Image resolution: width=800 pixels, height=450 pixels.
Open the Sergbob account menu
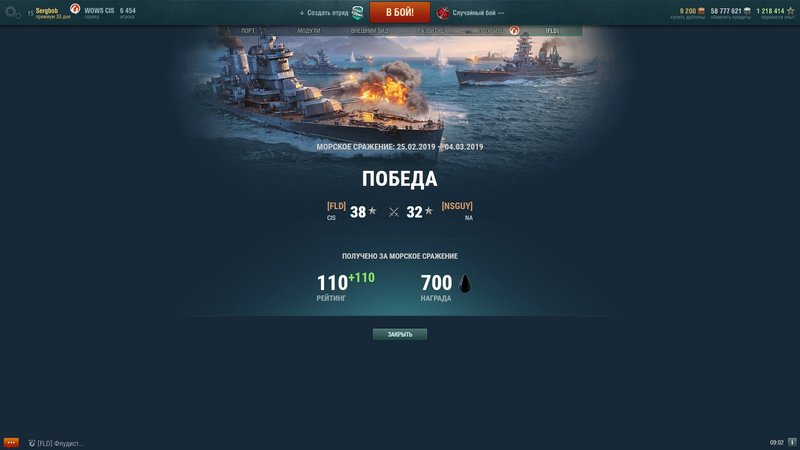[49, 12]
